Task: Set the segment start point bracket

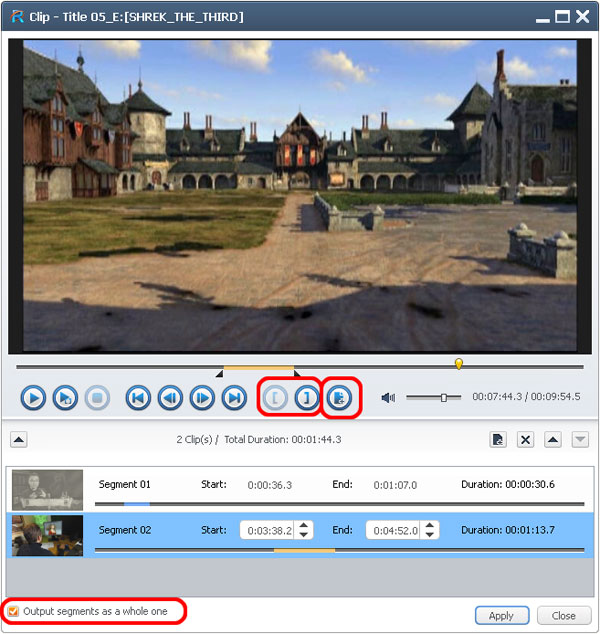Action: (275, 398)
